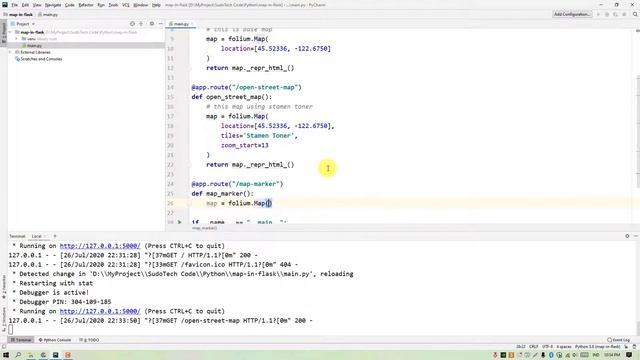Open the Window menu
The image size is (640, 360).
tap(141, 5)
